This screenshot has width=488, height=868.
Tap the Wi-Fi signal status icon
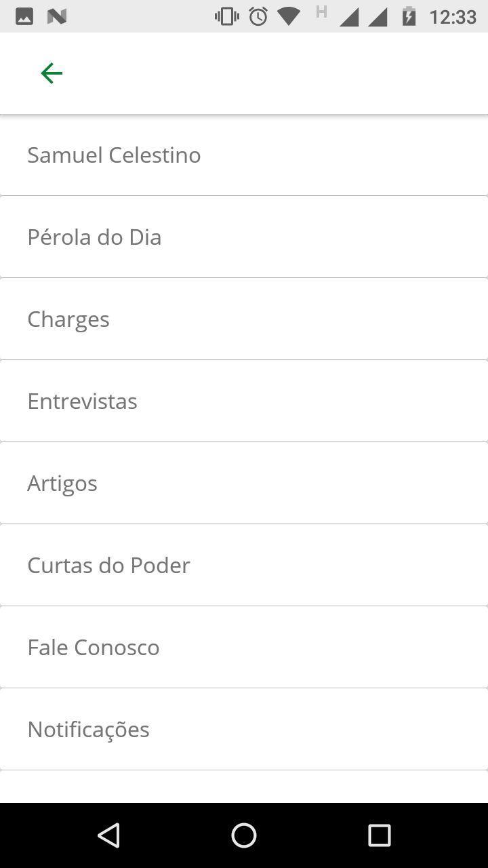coord(289,16)
